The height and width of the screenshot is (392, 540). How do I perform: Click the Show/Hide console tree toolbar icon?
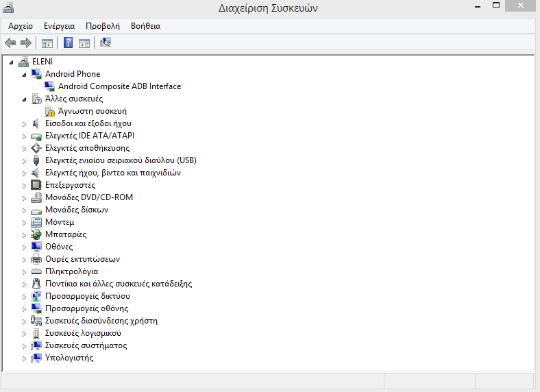(47, 43)
